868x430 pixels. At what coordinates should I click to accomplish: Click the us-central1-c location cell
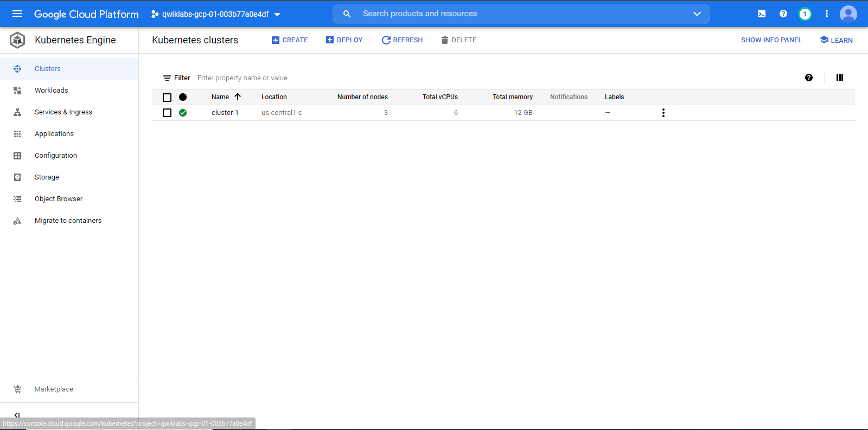click(282, 113)
